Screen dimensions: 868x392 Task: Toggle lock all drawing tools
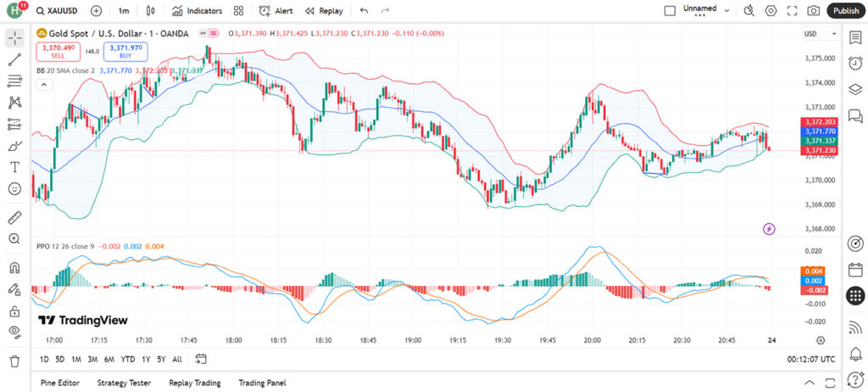point(15,311)
